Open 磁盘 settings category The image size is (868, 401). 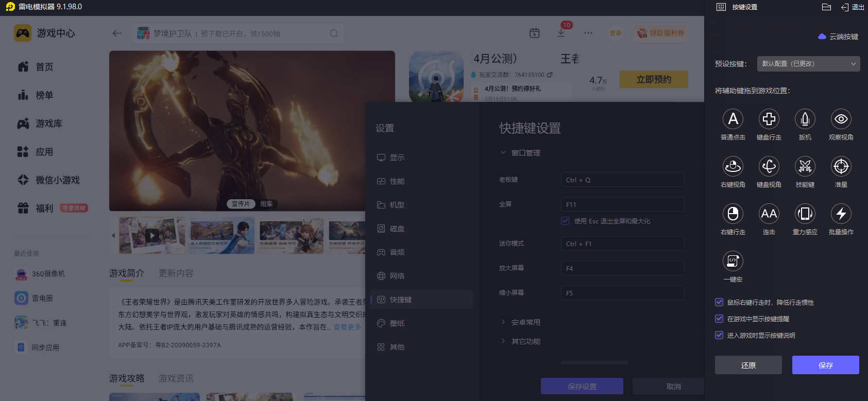422,229
